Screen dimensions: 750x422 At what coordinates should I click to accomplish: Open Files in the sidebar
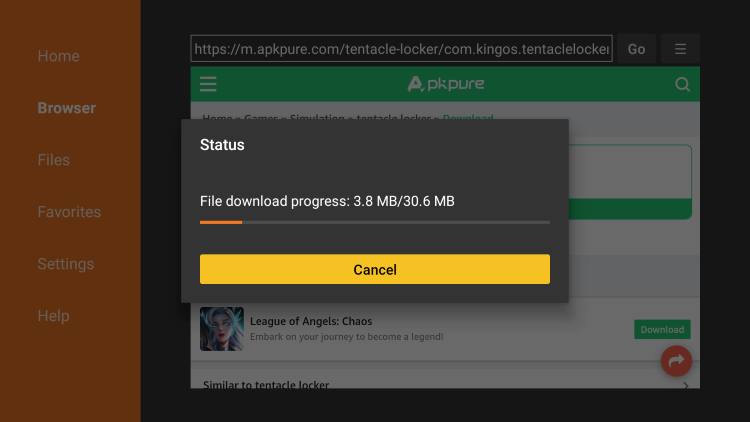[x=53, y=160]
